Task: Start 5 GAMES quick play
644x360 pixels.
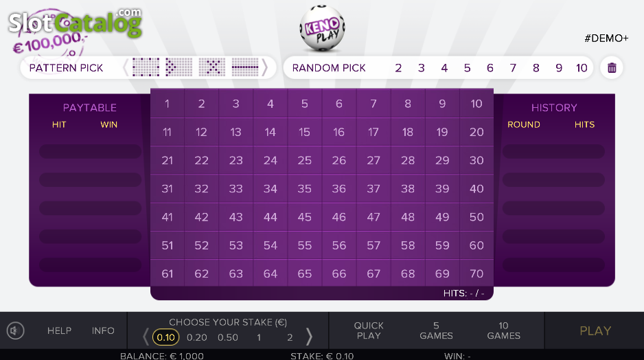Action: [436, 331]
